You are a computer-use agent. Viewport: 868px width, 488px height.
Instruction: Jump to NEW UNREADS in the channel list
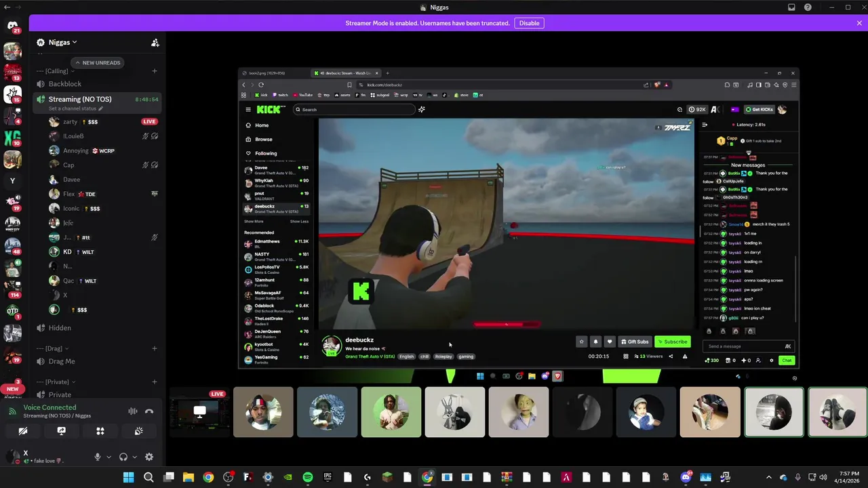tap(98, 62)
